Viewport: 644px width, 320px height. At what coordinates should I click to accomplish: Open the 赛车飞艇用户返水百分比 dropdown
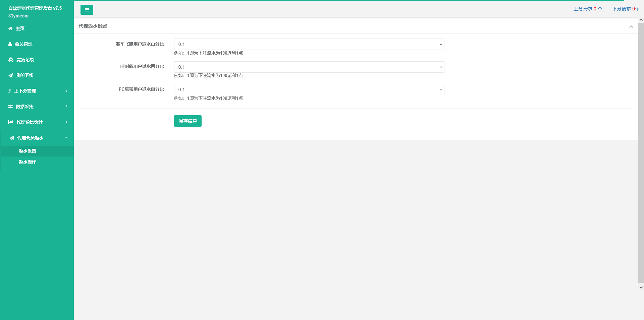[309, 44]
